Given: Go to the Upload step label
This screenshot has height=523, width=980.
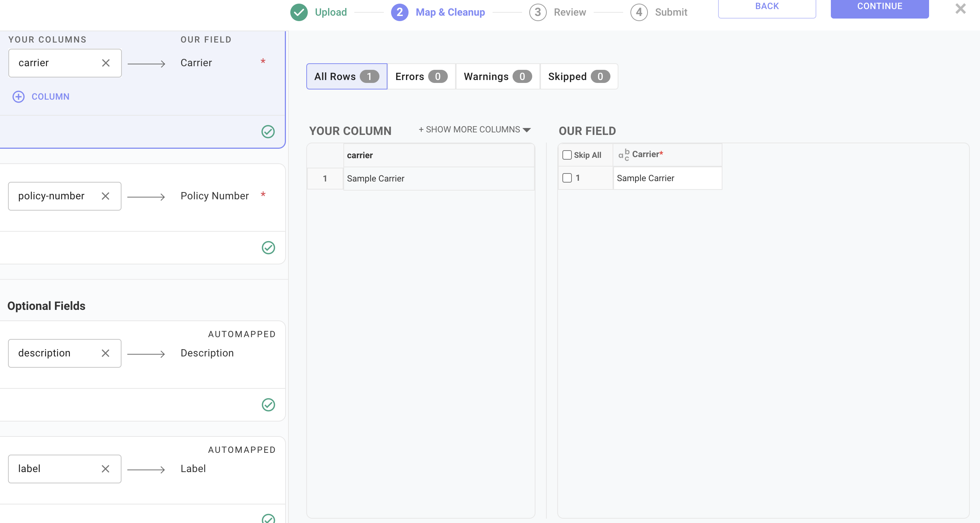Looking at the screenshot, I should 331,12.
